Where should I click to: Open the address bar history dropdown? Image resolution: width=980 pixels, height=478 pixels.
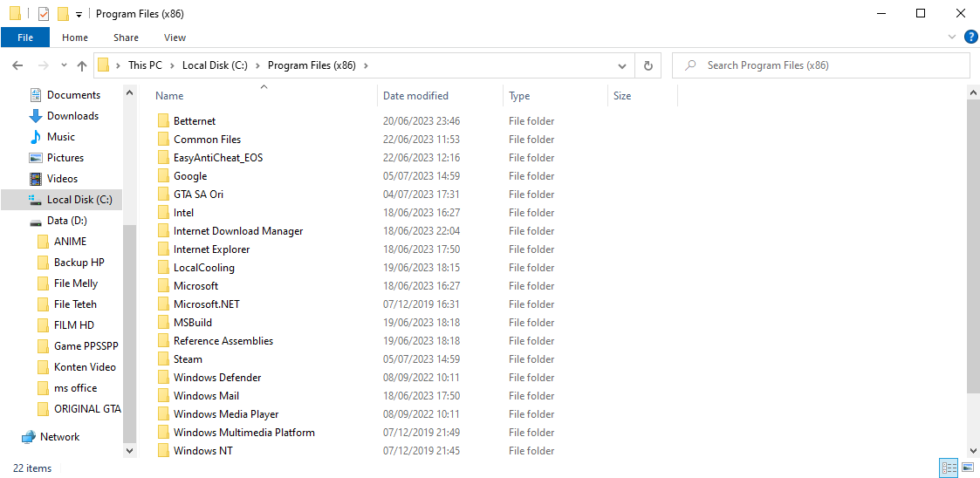622,65
